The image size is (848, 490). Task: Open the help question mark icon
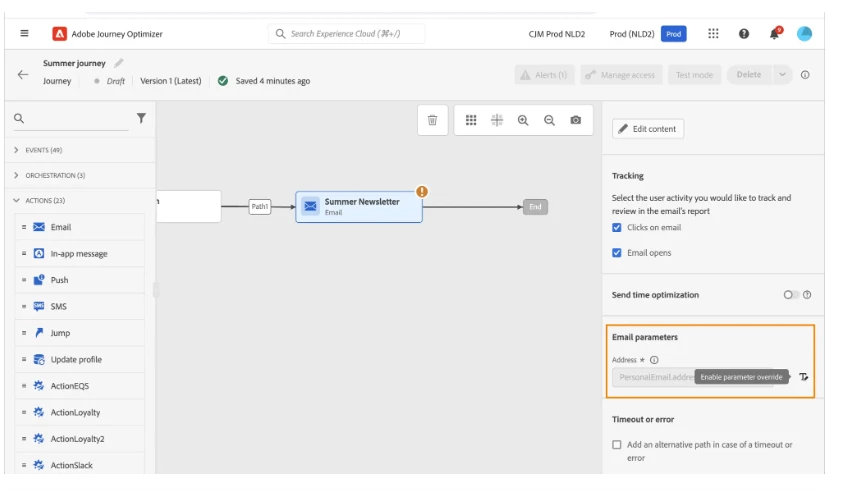[x=744, y=34]
